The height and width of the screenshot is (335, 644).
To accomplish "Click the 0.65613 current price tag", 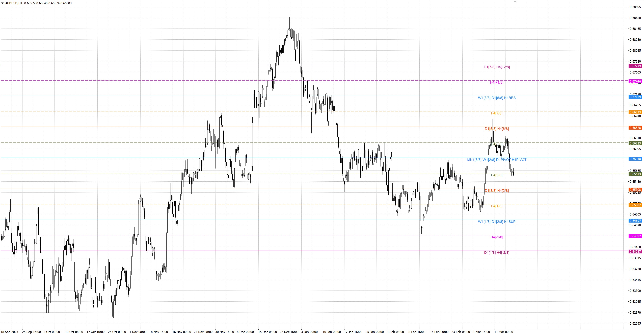I will pyautogui.click(x=635, y=174).
